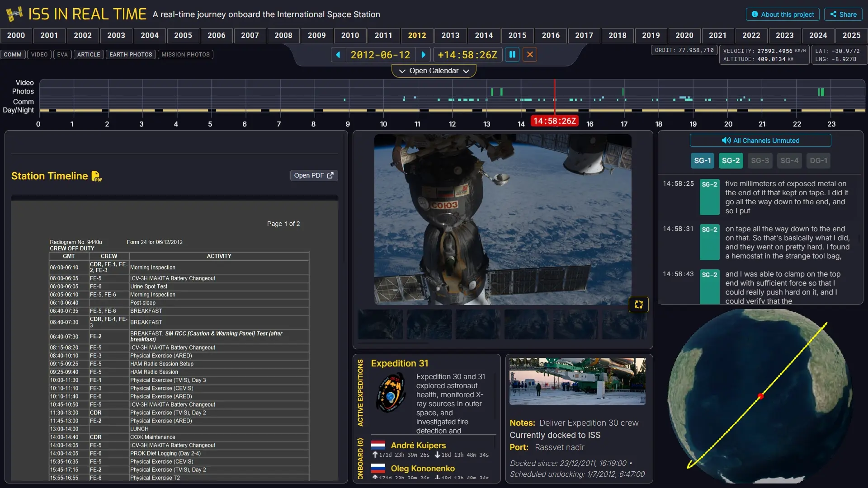Click the Station Timeline PDF icon
The height and width of the screenshot is (488, 868).
click(96, 176)
